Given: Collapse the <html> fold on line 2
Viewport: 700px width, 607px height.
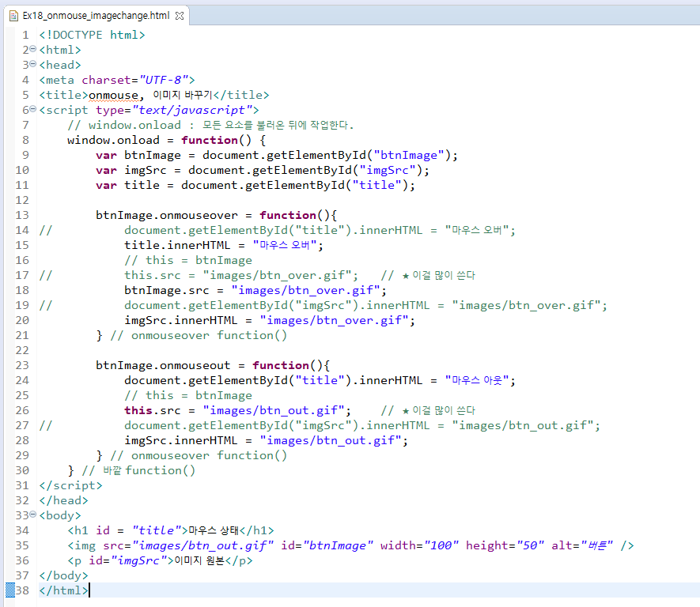Looking at the screenshot, I should pos(32,49).
